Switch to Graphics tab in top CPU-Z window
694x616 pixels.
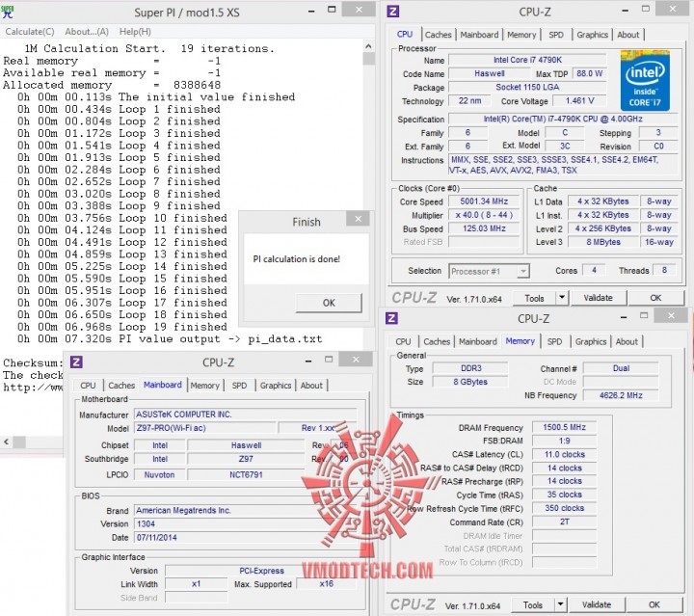[x=592, y=35]
